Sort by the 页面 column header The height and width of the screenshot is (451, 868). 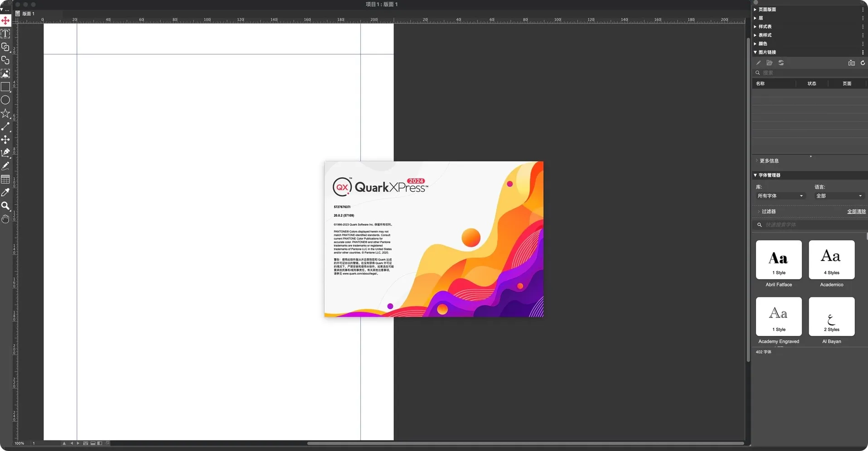click(847, 84)
